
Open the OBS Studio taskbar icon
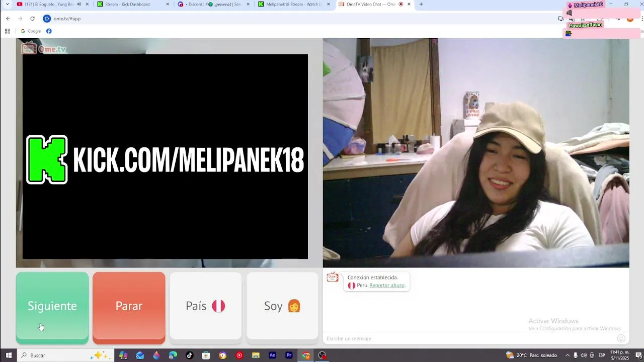click(x=322, y=355)
